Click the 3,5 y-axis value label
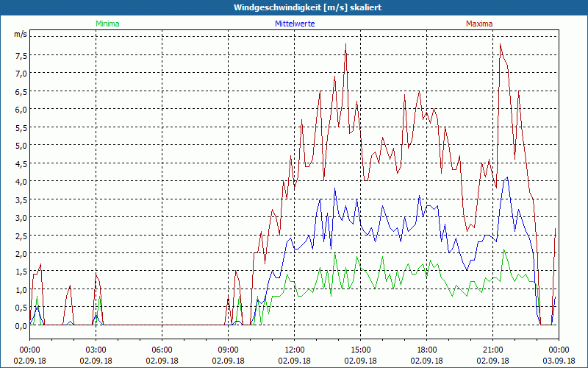This screenshot has width=588, height=368. click(20, 199)
